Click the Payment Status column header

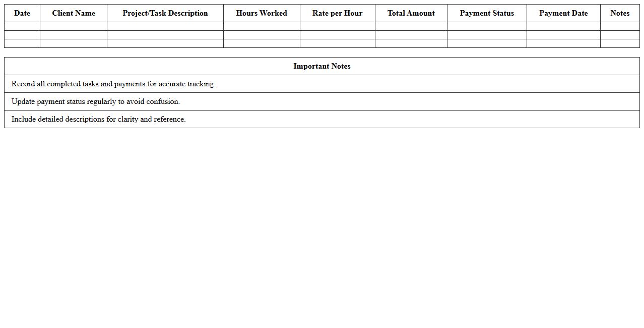click(487, 13)
